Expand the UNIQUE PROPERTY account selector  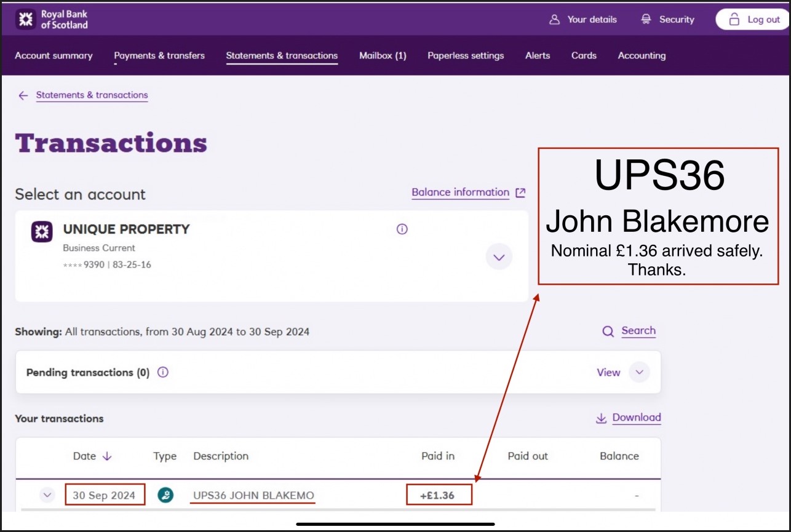(x=499, y=257)
